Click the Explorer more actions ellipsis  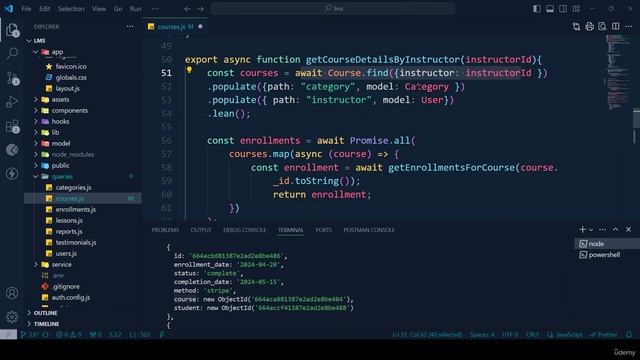(130, 27)
